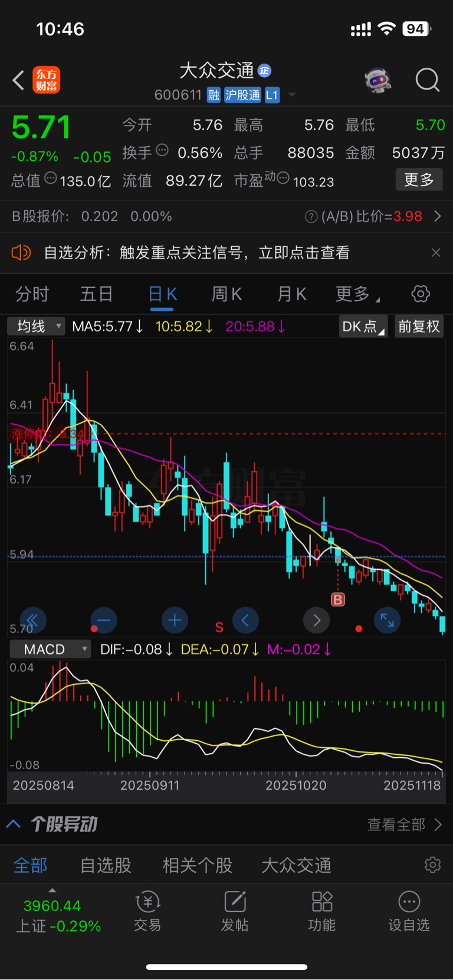The height and width of the screenshot is (980, 453).
Task: Tap the DIF:-0.08 MACD value
Action: tap(136, 649)
